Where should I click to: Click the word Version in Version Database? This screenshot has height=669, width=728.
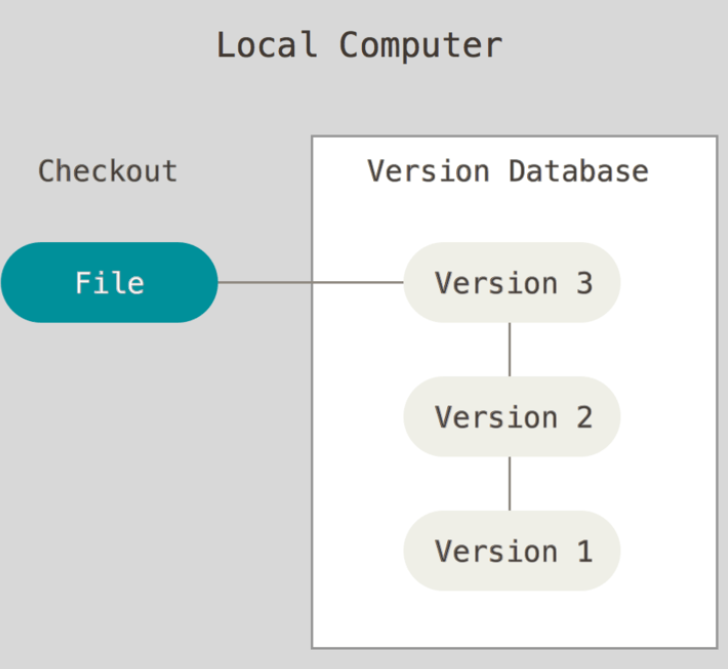(429, 171)
